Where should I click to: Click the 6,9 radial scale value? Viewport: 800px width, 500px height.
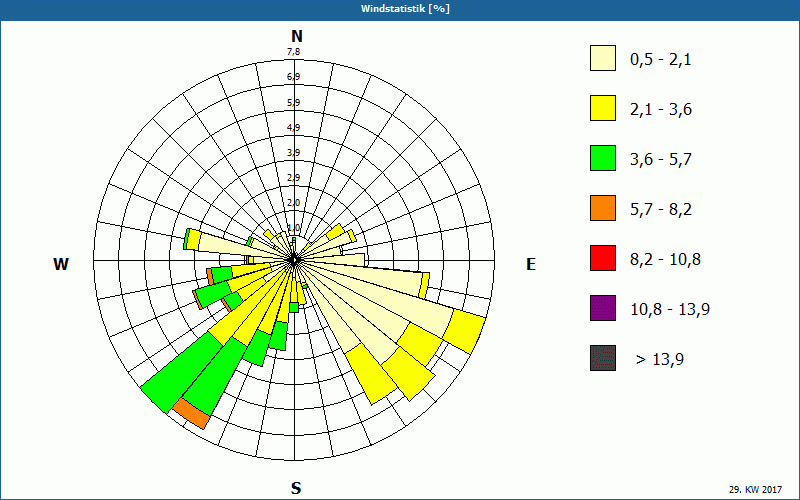293,77
